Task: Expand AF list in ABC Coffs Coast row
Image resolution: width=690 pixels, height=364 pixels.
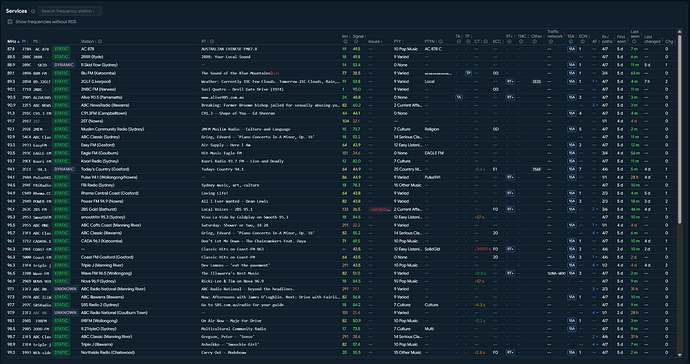Action: pyautogui.click(x=595, y=225)
